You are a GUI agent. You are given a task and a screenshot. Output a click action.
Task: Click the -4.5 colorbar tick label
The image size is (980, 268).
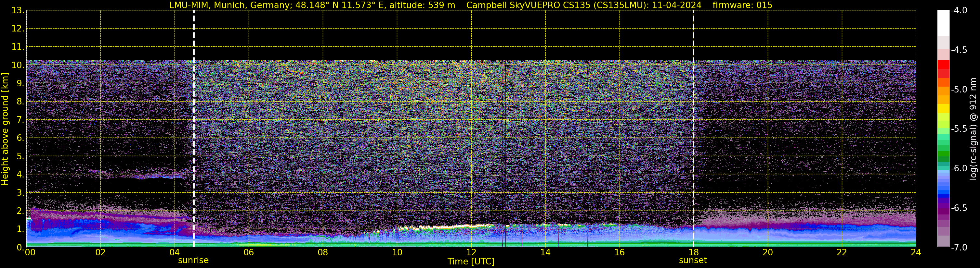coord(959,50)
